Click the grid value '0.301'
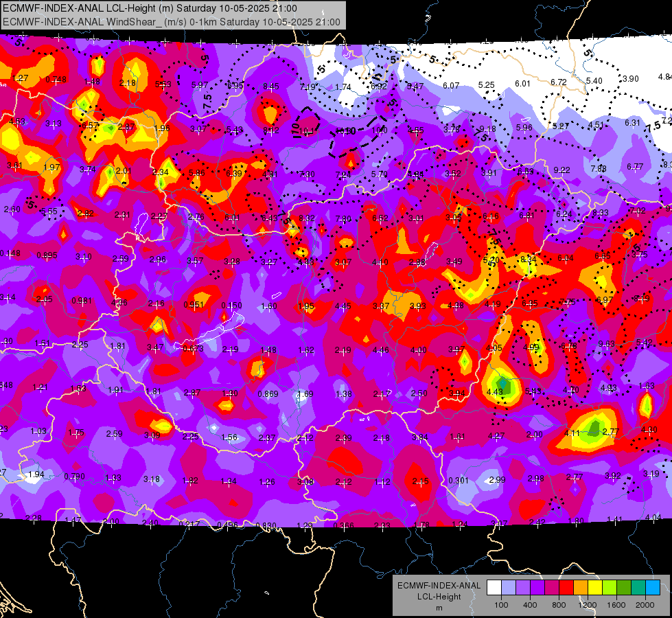672x618 pixels. tap(459, 481)
